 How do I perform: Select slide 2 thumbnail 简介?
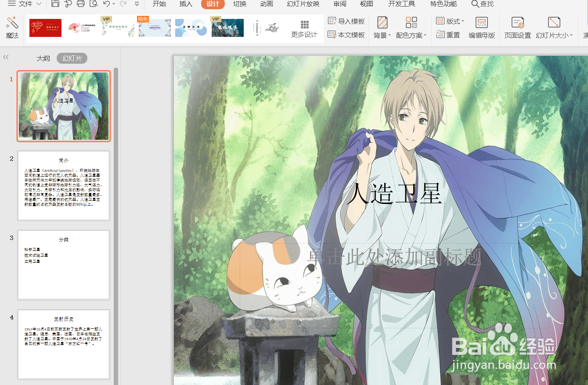click(x=64, y=185)
